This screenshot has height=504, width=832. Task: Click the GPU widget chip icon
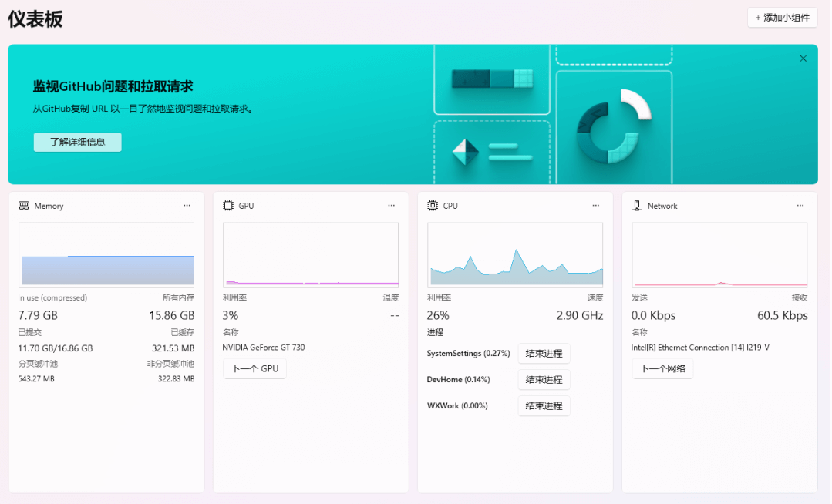pos(228,206)
